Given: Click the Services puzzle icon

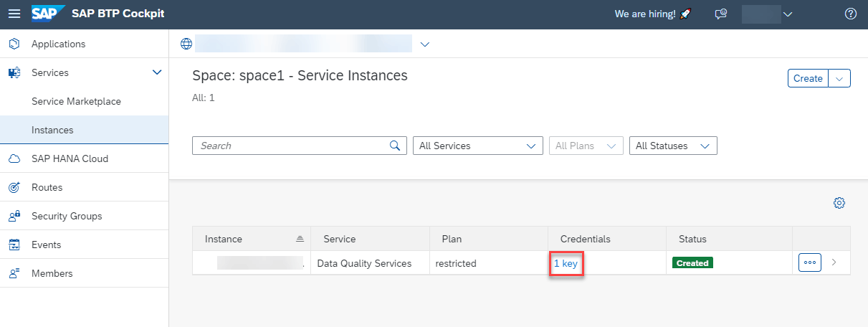Looking at the screenshot, I should click(x=14, y=72).
